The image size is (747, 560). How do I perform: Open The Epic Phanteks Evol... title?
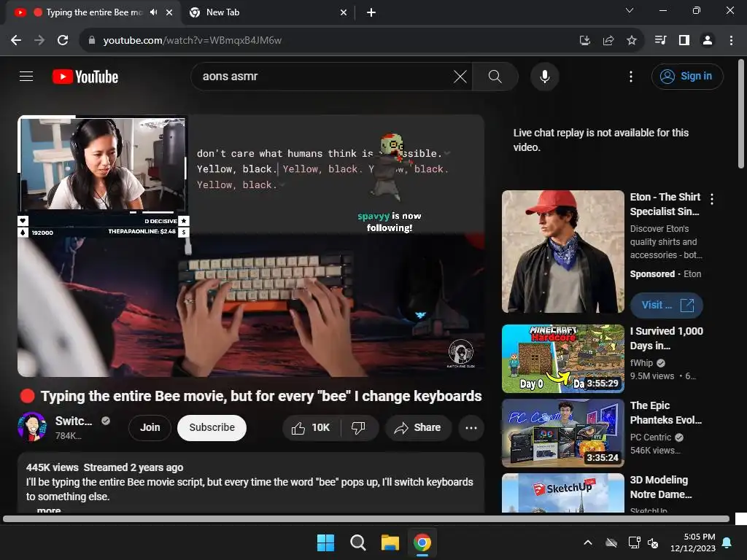coord(665,413)
